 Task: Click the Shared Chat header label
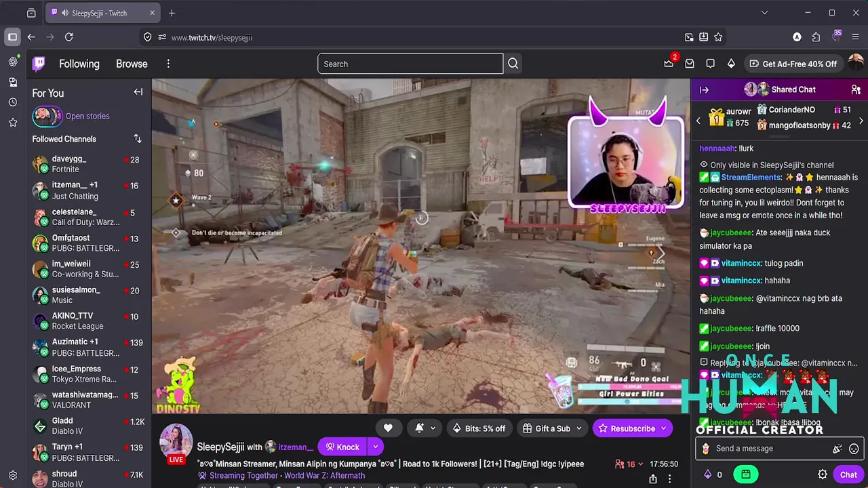(793, 89)
